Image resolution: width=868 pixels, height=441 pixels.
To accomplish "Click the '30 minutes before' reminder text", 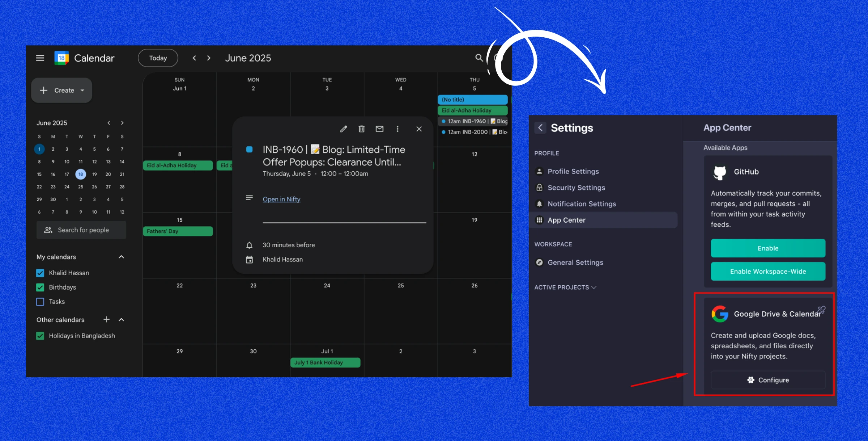I will click(x=289, y=245).
